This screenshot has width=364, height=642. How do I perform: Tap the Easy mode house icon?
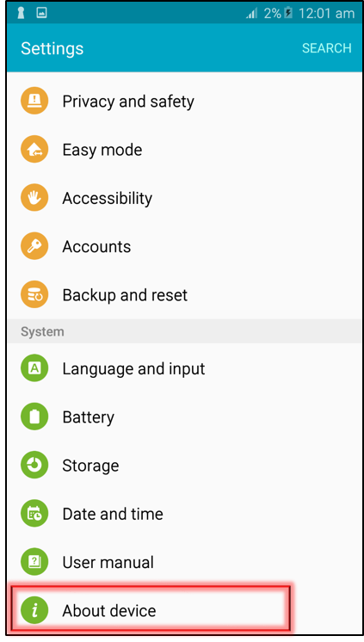pyautogui.click(x=34, y=149)
